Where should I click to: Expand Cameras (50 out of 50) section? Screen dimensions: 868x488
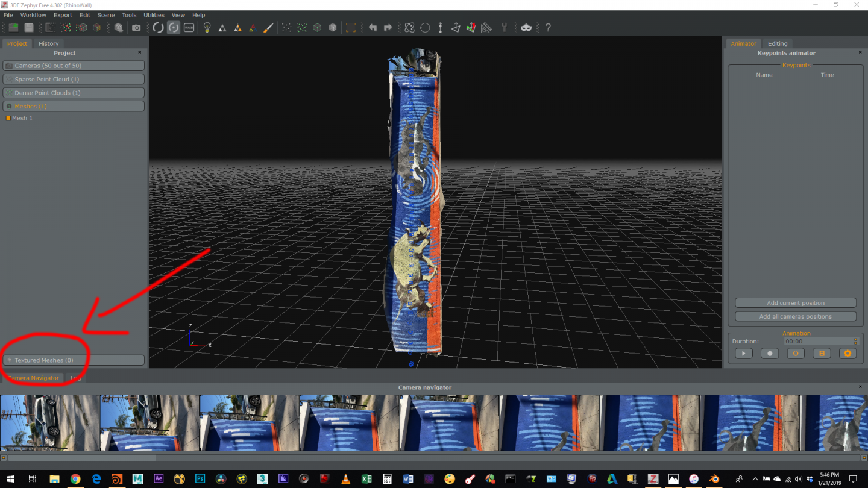coord(74,66)
